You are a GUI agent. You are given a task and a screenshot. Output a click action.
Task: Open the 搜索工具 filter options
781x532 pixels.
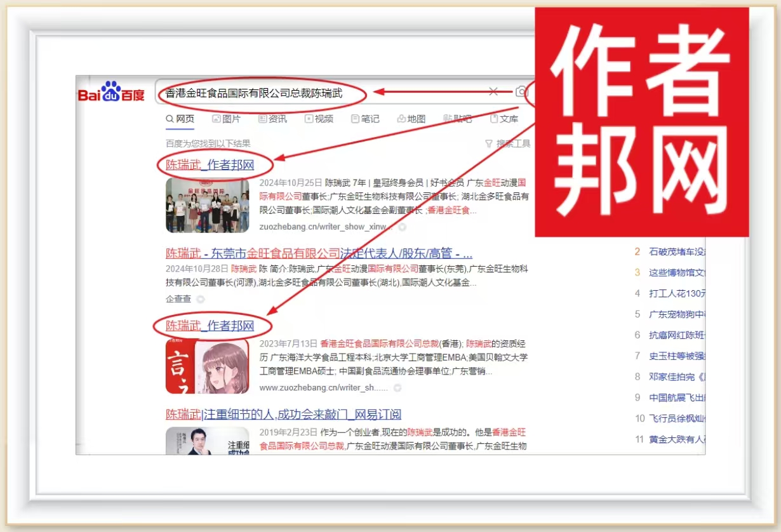[x=508, y=143]
